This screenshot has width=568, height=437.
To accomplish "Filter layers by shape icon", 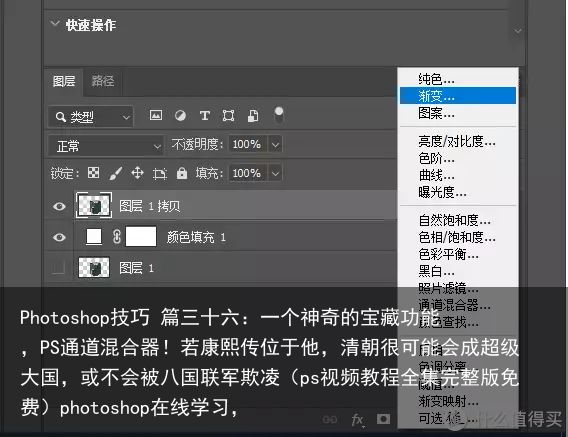I will (228, 116).
